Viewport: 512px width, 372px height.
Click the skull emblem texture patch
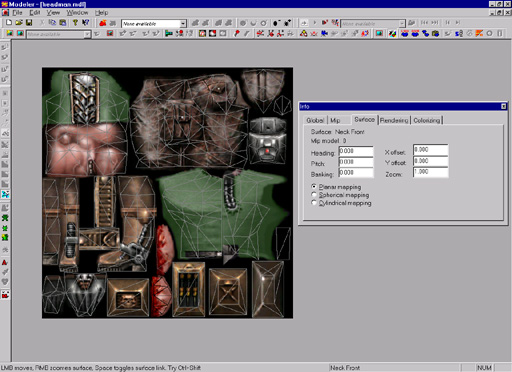tap(128, 298)
